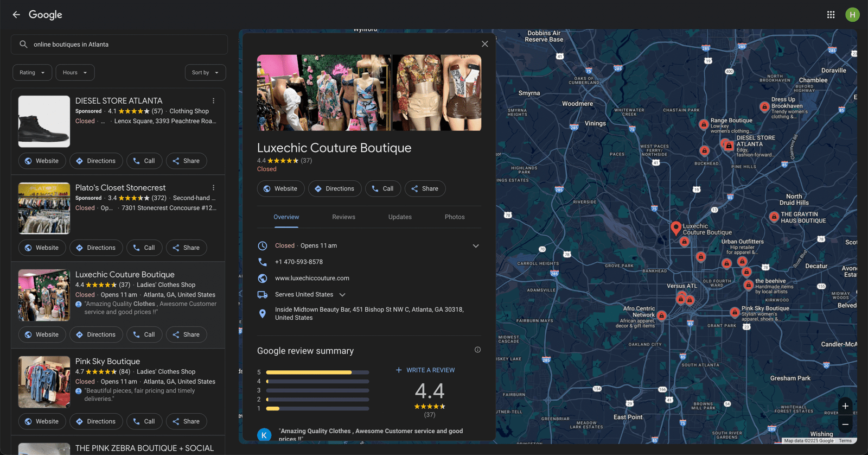Share Luxechic list card
868x455 pixels.
tap(186, 335)
